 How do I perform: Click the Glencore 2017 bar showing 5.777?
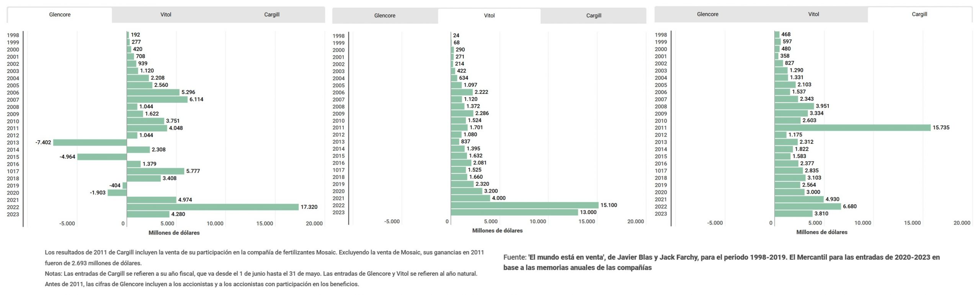[155, 171]
